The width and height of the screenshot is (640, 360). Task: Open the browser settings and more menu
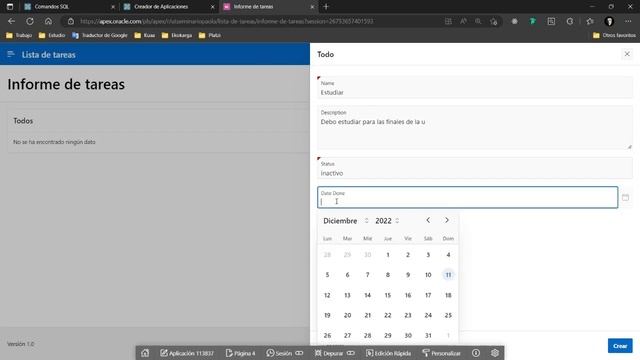[628, 21]
